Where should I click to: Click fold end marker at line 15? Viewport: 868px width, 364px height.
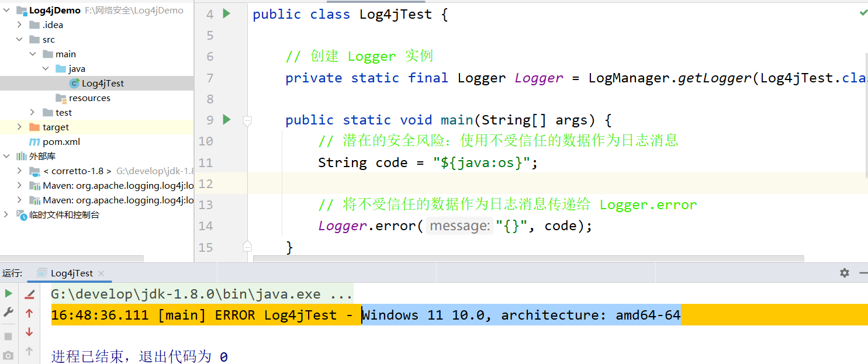247,245
